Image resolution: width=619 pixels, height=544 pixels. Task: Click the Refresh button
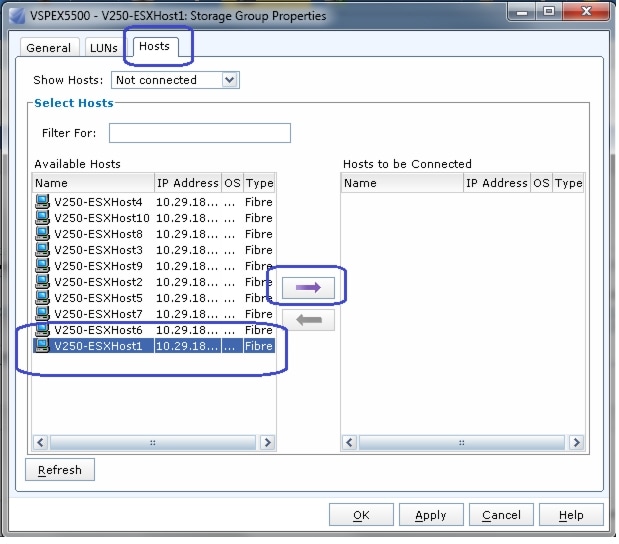click(x=60, y=470)
